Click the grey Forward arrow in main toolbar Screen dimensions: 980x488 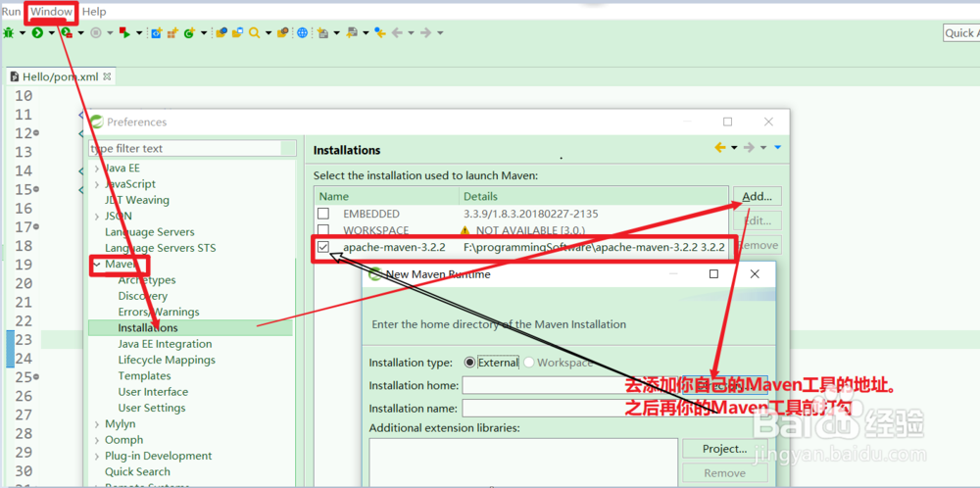(425, 33)
